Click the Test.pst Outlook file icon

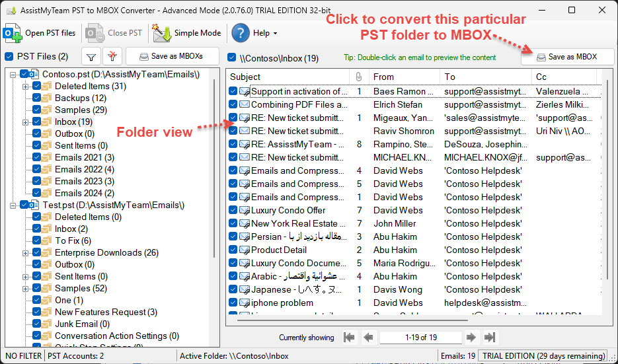point(34,205)
